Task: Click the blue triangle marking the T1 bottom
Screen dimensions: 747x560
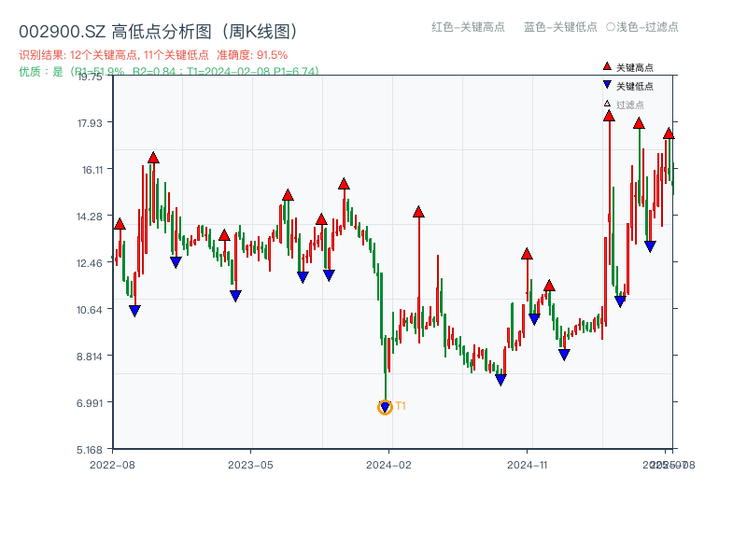Action: (x=385, y=405)
